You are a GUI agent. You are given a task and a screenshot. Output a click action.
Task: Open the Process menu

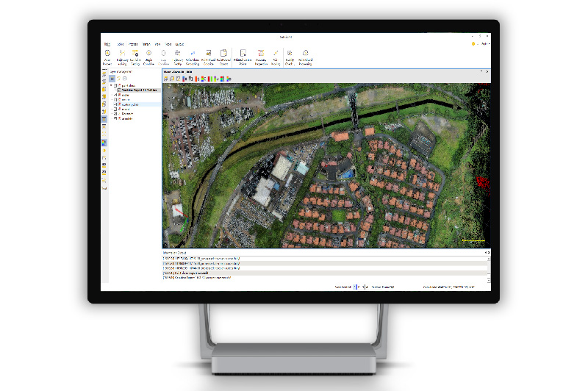133,44
